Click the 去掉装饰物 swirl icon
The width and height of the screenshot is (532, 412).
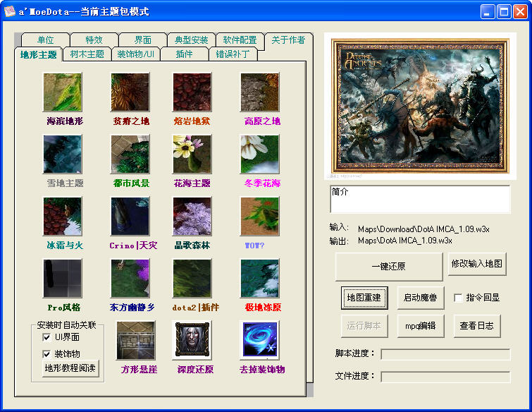click(260, 340)
